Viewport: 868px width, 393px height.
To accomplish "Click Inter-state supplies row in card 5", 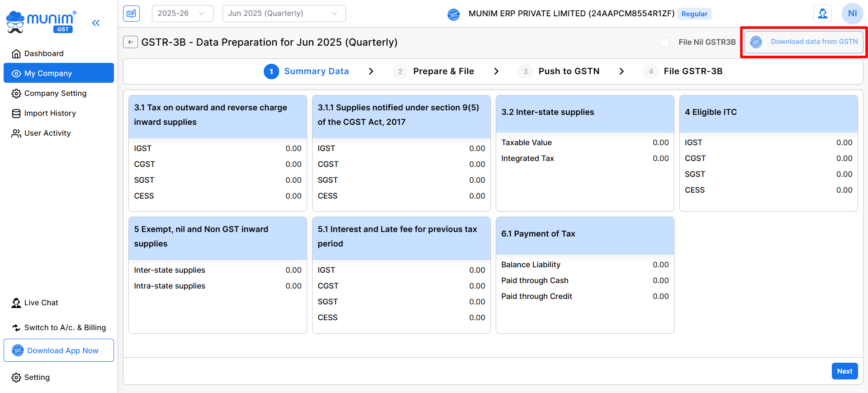I will [x=218, y=270].
